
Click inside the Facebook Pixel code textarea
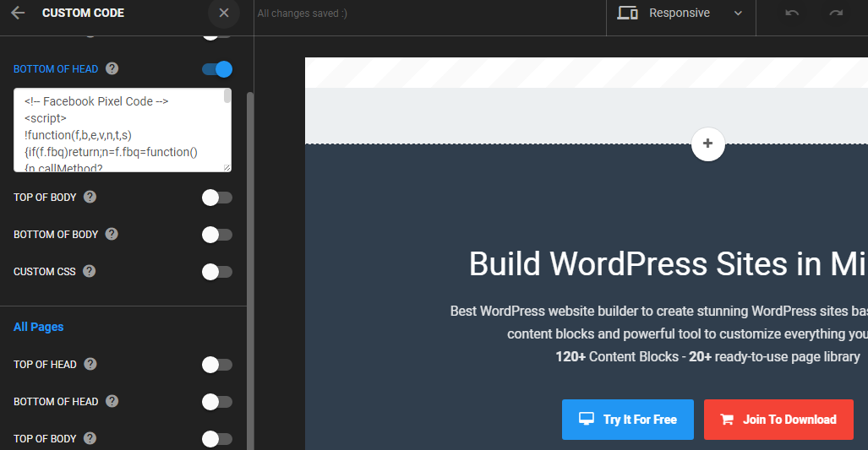click(118, 131)
